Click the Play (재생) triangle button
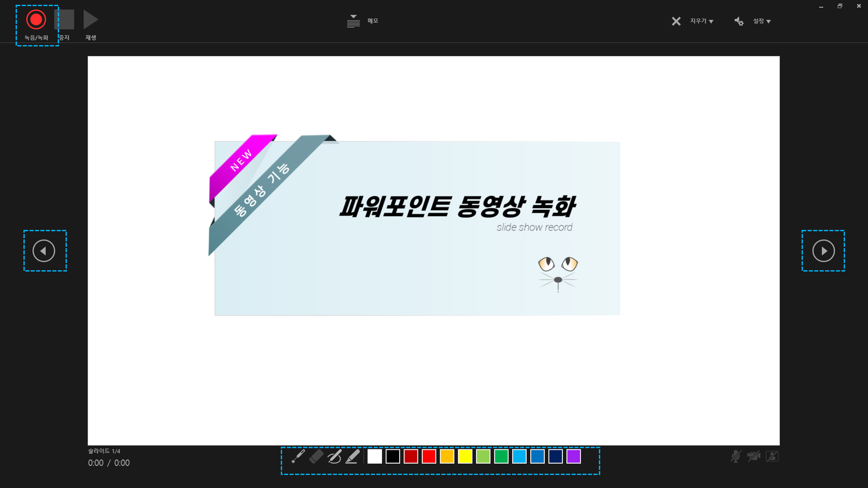Screen dimensions: 868x488 pyautogui.click(x=90, y=20)
